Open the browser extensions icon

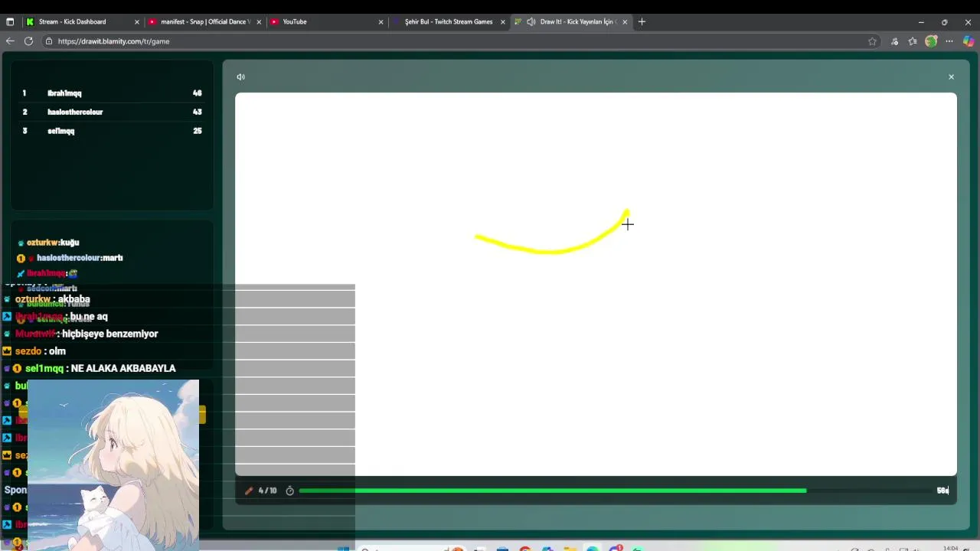coord(894,41)
